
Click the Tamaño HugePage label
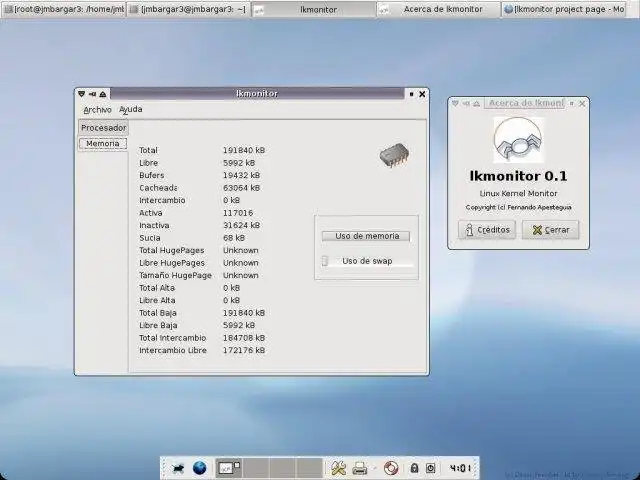tap(175, 276)
